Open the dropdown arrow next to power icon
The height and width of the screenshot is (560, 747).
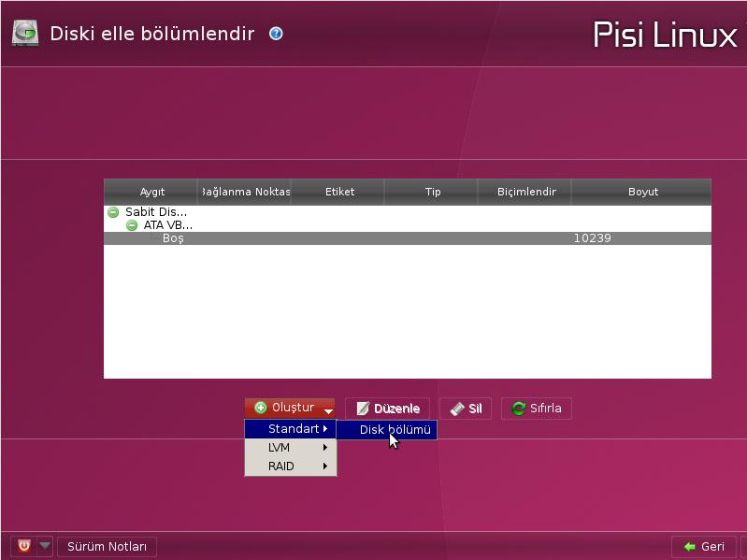click(x=45, y=546)
